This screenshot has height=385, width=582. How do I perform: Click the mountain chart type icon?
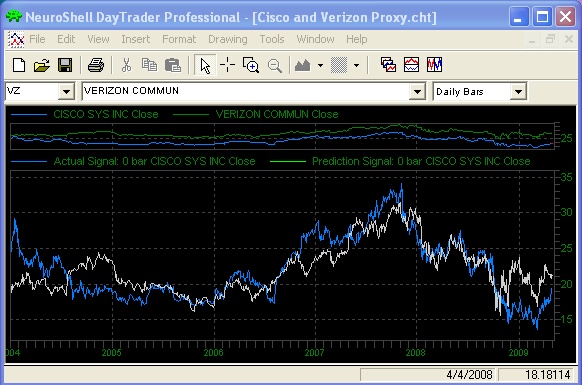coord(303,65)
